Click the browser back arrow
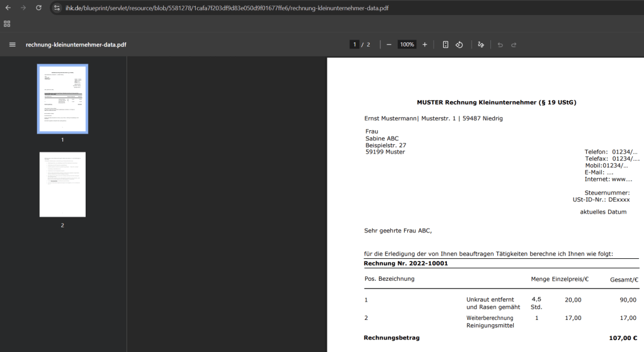The width and height of the screenshot is (644, 352). 8,8
